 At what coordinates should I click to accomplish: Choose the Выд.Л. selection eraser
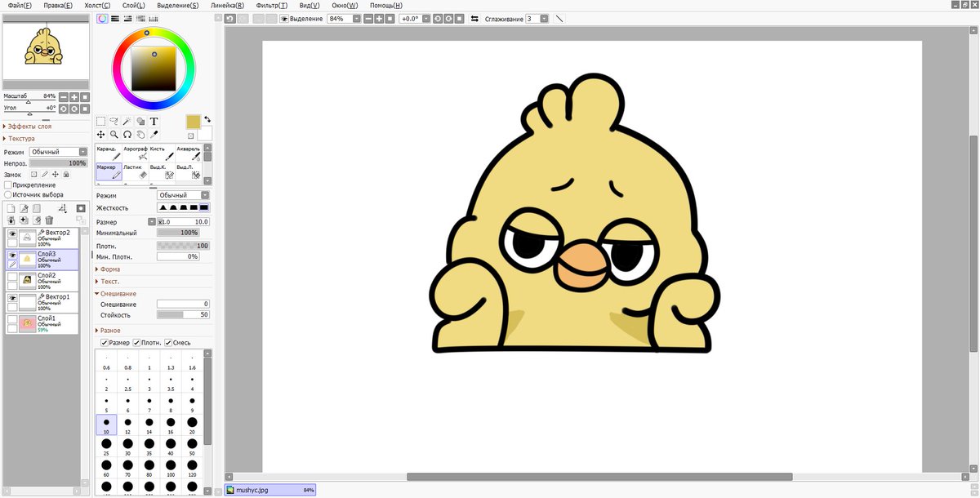(x=189, y=171)
